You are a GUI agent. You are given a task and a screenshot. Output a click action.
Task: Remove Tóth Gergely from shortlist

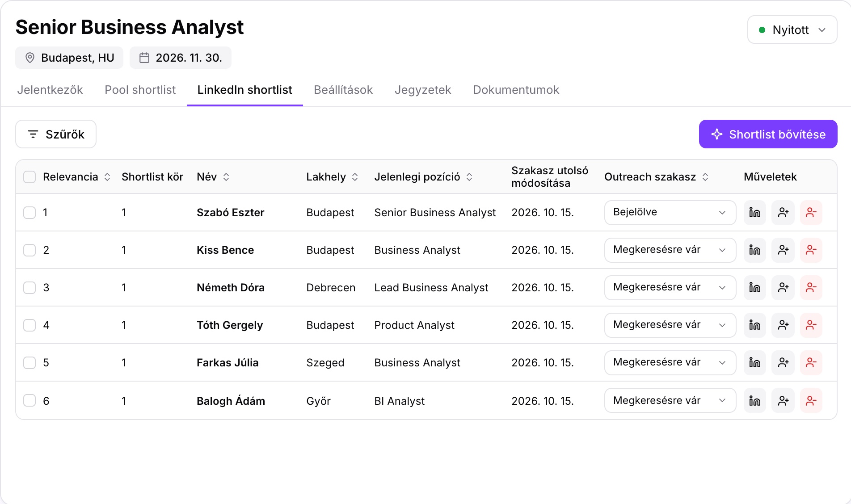coord(811,325)
